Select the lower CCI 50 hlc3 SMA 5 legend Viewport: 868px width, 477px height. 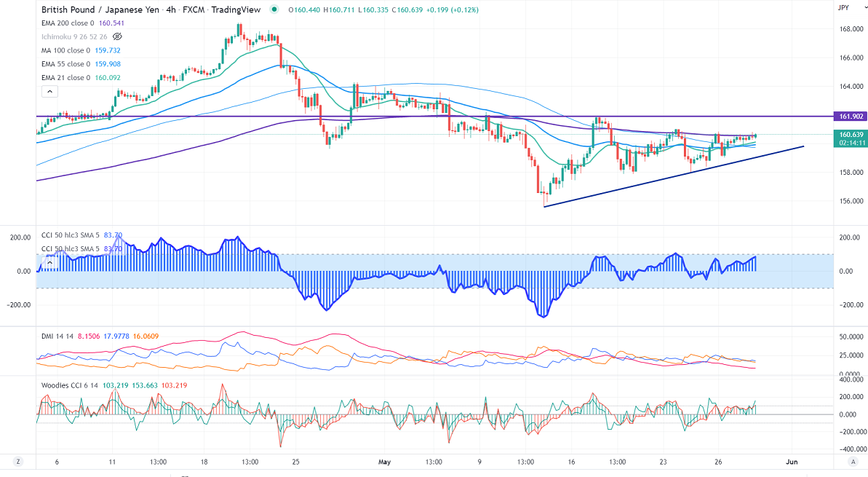tap(71, 249)
